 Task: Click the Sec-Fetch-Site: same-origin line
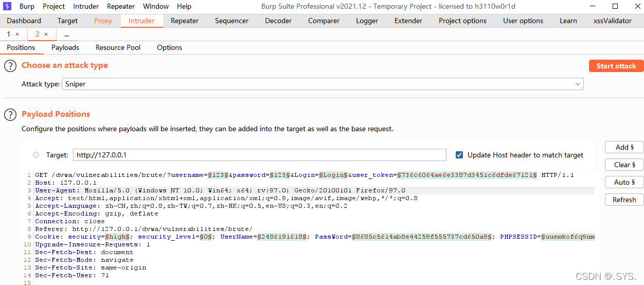pyautogui.click(x=91, y=268)
